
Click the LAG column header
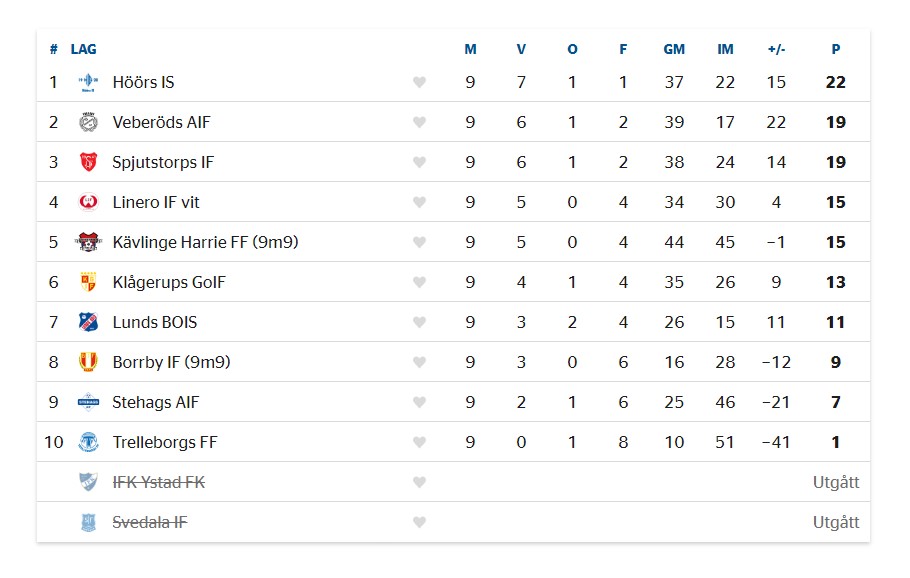[84, 49]
